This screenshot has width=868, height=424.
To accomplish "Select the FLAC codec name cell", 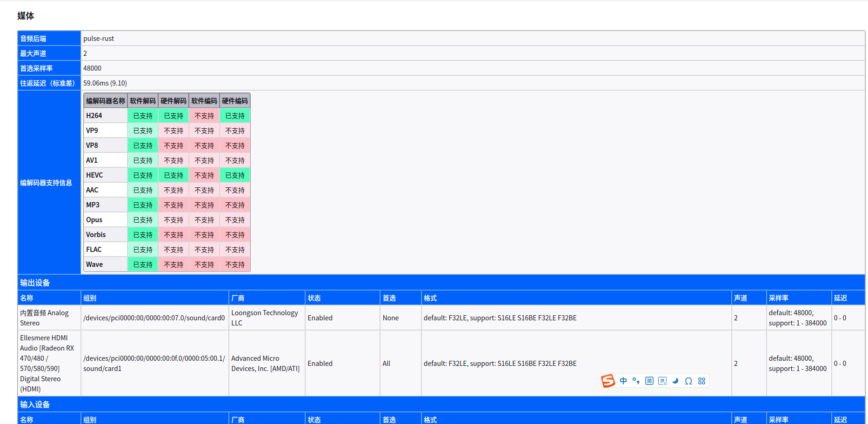I will click(106, 250).
